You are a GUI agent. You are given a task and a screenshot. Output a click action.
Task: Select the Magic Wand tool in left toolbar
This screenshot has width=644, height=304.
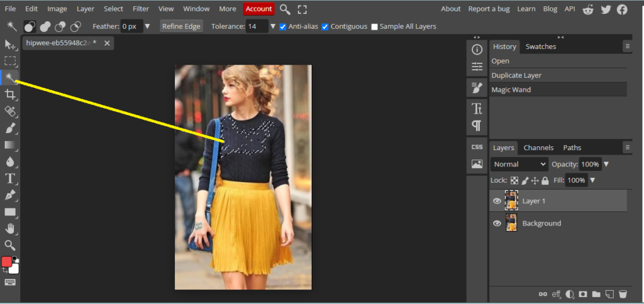10,77
